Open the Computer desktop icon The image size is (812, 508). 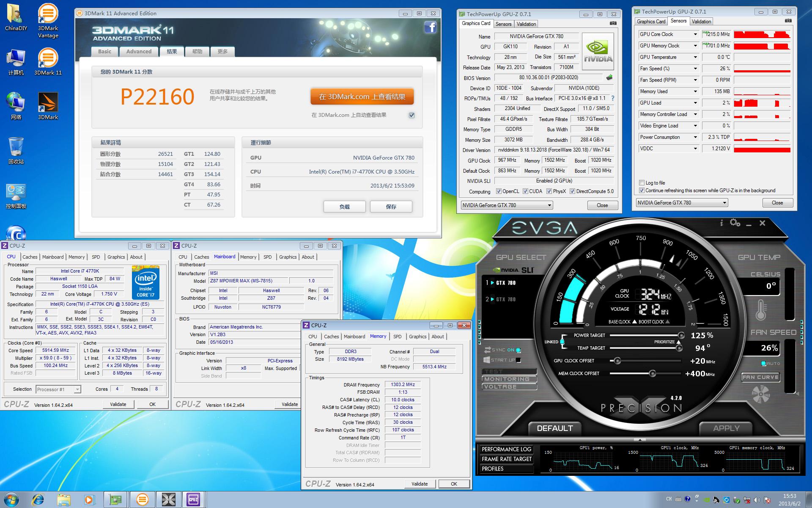tap(16, 62)
